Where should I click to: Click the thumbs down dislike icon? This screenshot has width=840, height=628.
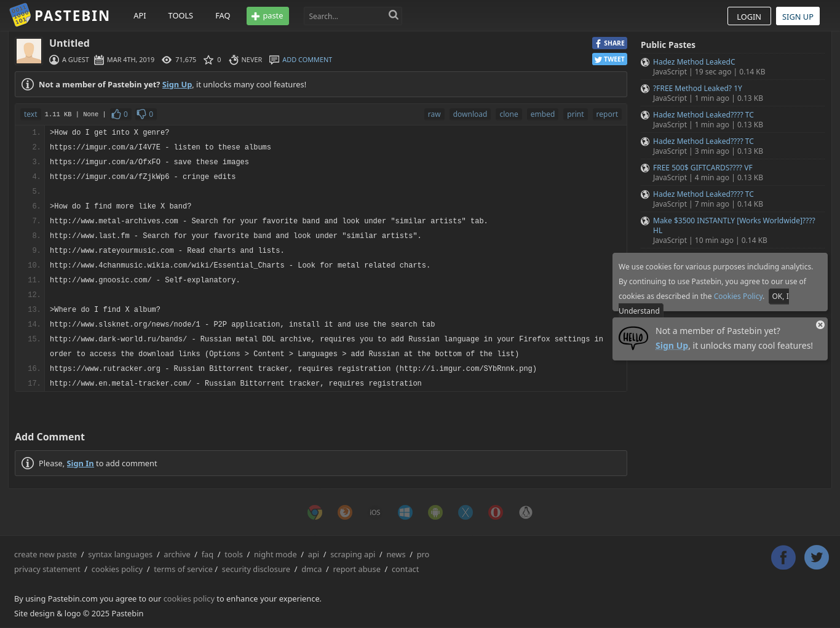(141, 114)
